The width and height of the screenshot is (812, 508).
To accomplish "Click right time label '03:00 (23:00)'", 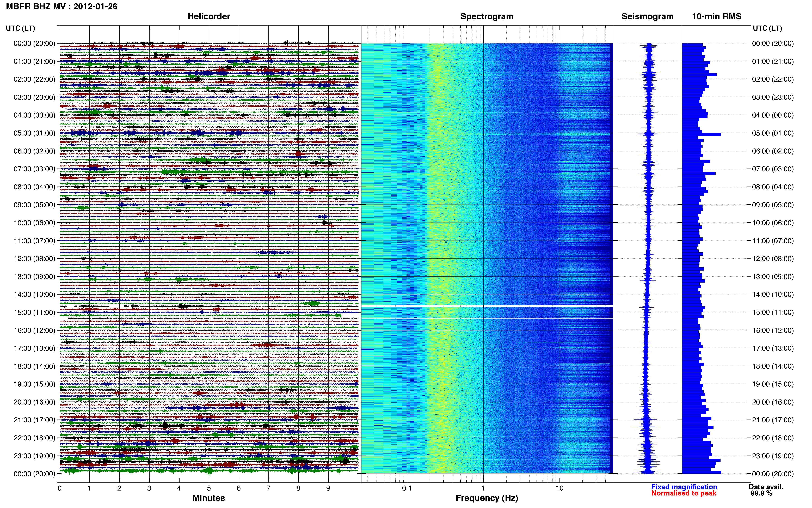I will click(773, 97).
